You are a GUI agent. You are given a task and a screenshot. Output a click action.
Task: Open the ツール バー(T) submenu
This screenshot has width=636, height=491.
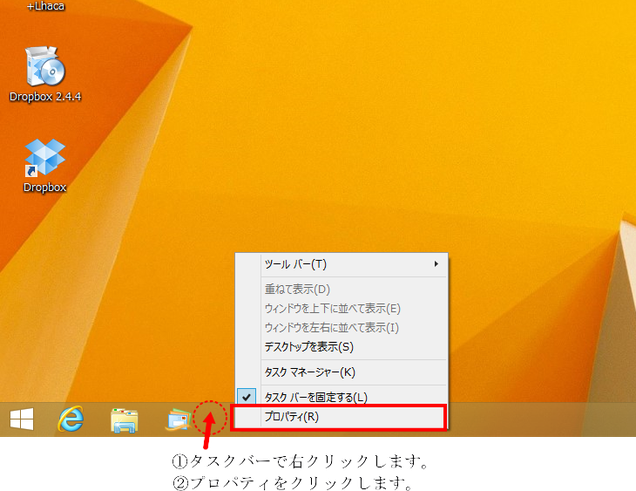342,264
